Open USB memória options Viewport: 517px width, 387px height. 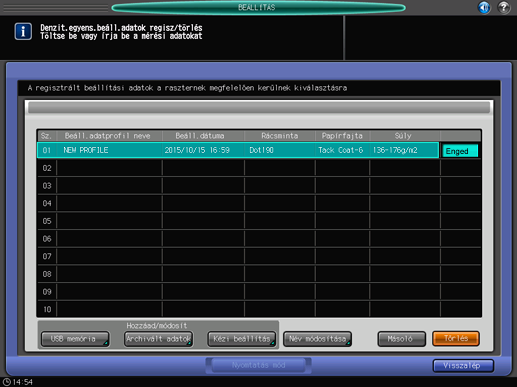click(75, 339)
